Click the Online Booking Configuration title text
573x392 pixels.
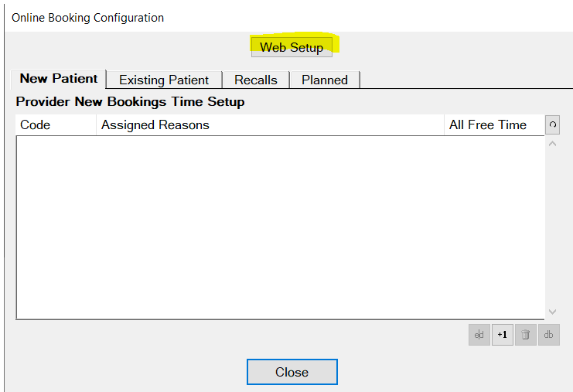(x=87, y=18)
